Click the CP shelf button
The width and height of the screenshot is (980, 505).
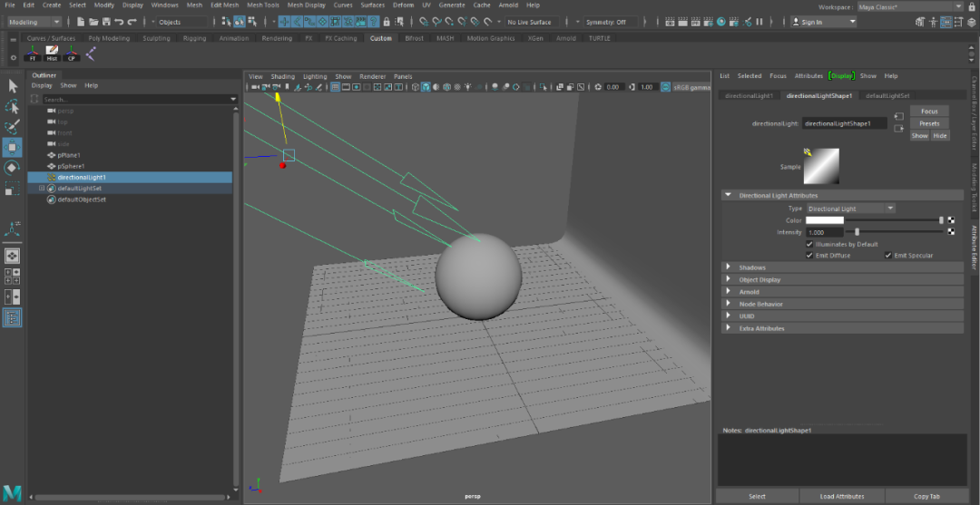click(x=72, y=53)
